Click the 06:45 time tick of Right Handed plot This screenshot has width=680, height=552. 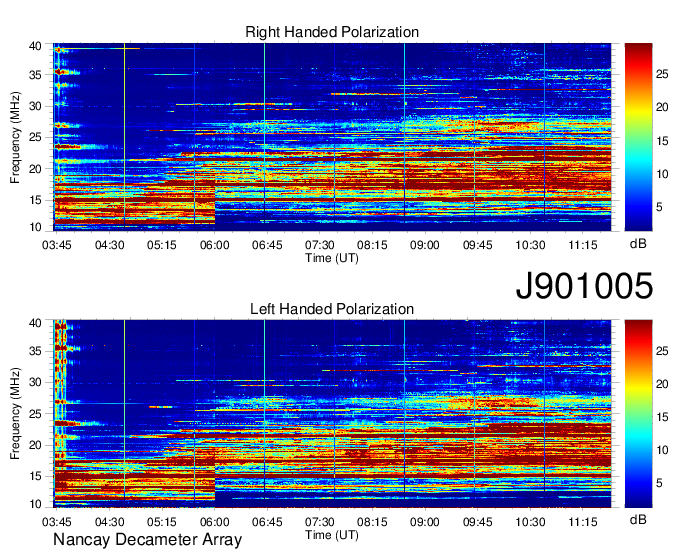[x=267, y=245]
